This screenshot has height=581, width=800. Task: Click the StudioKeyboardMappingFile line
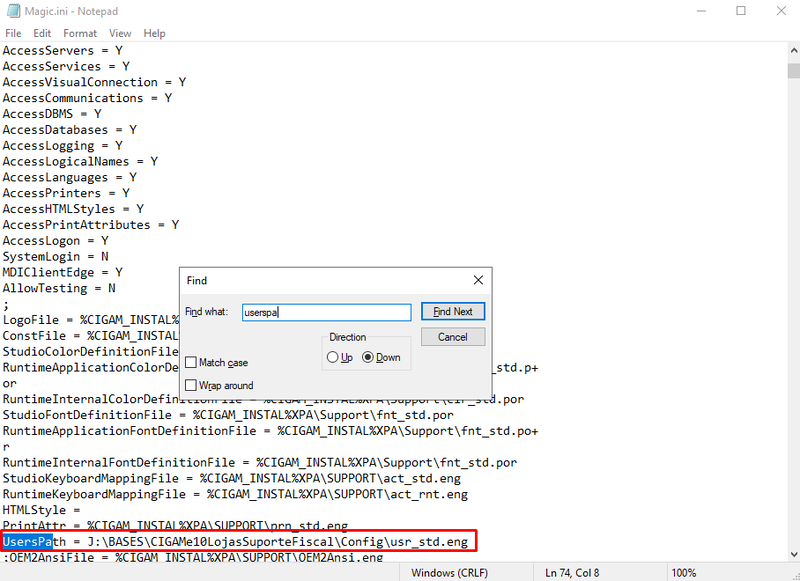point(232,478)
